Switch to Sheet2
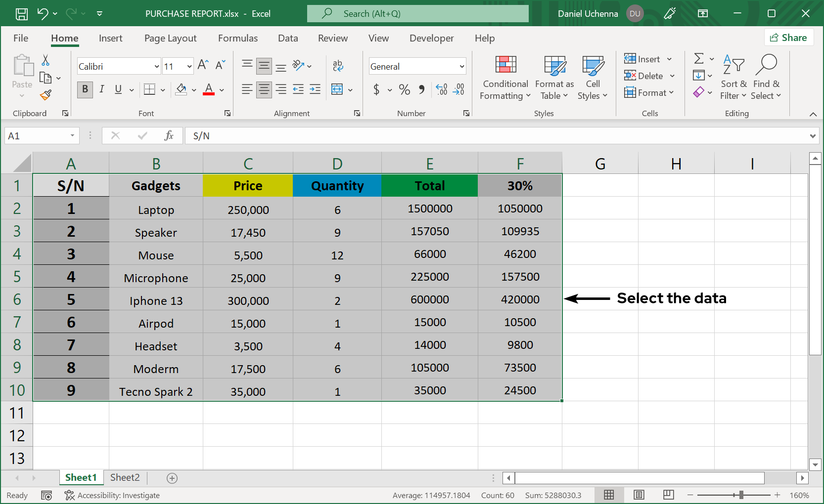Viewport: 824px width, 504px height. click(125, 477)
